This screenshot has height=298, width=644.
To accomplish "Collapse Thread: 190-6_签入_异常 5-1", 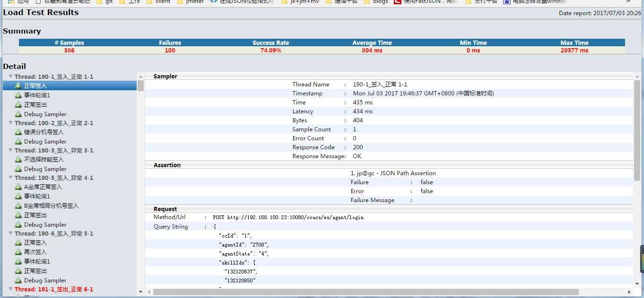I will 11,233.
